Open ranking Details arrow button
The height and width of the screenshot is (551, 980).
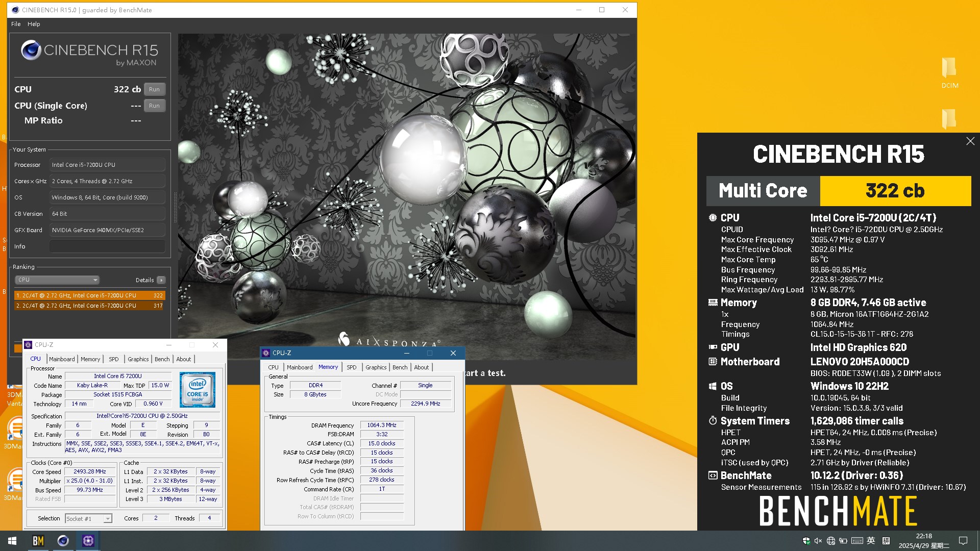tap(161, 280)
